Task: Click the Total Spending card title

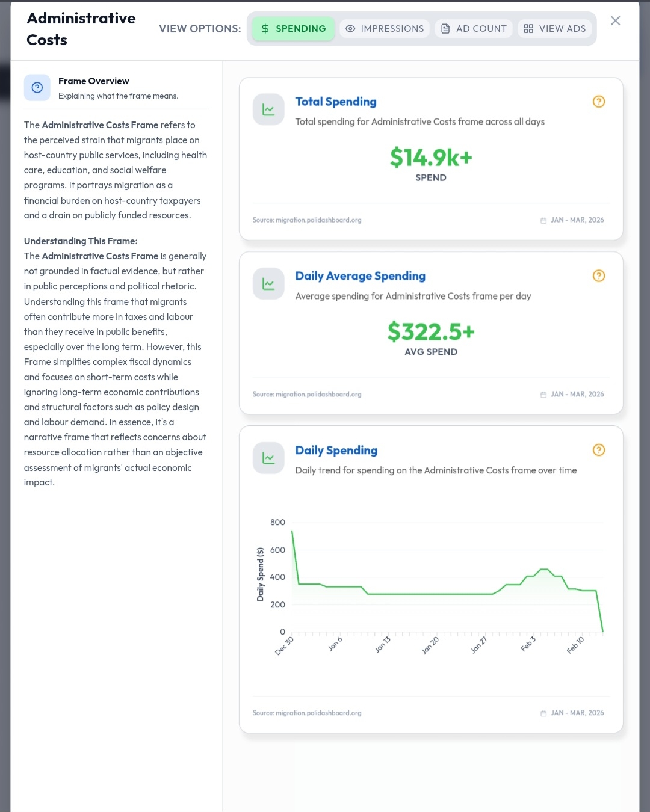Action: click(336, 102)
